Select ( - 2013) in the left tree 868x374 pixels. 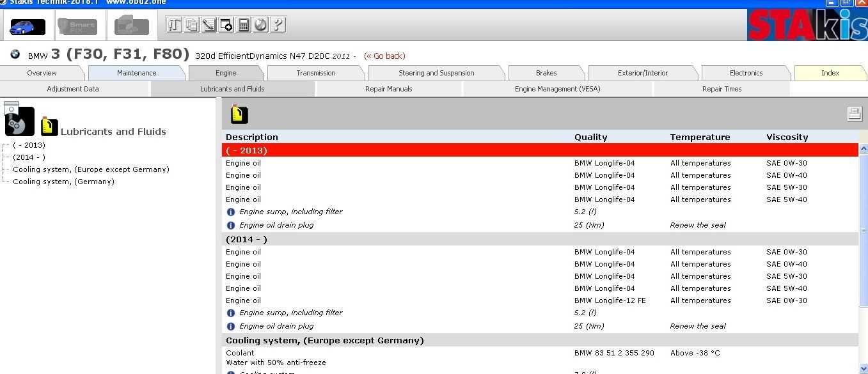click(29, 145)
